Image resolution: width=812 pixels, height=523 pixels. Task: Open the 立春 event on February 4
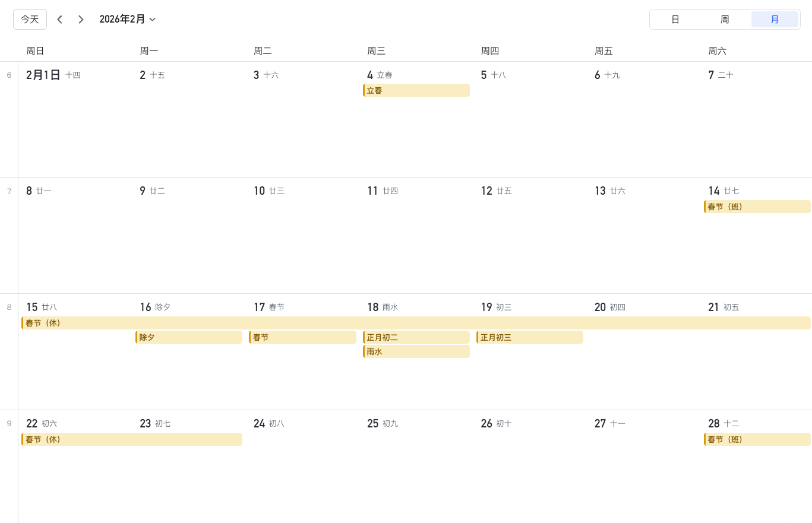point(416,90)
